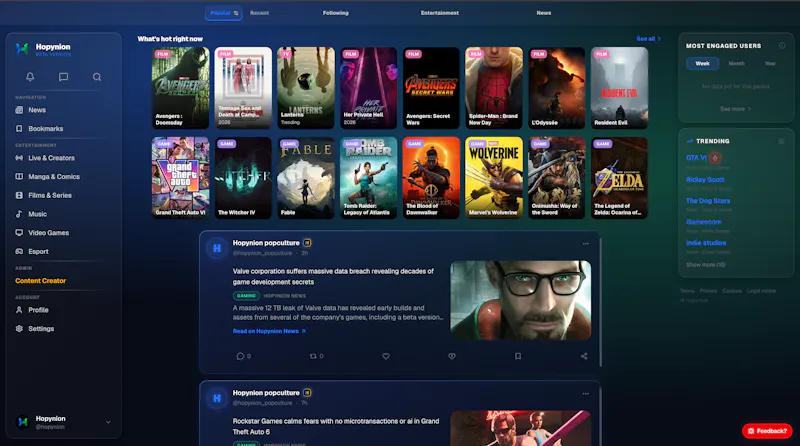Bookmark the Valve data breach post
This screenshot has width=800, height=446.
pos(518,356)
